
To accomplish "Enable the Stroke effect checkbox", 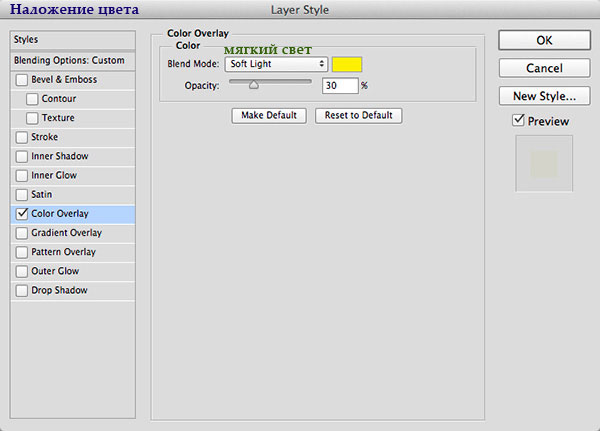I will click(21, 137).
